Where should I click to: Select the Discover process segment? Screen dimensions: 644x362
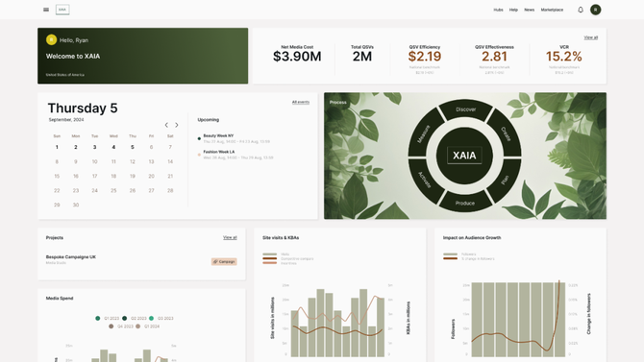pos(465,109)
